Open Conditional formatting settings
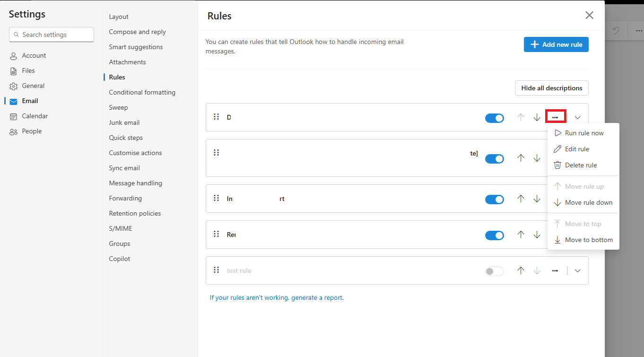The image size is (644, 357). tap(142, 92)
